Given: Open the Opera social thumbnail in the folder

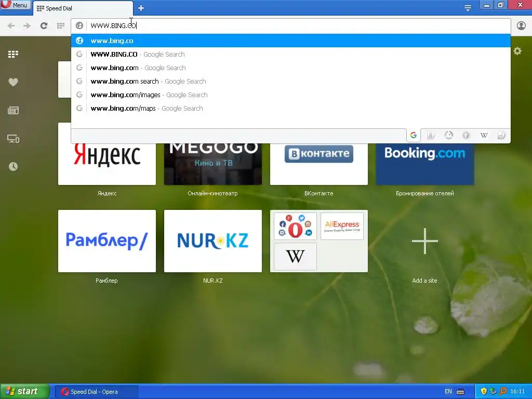Looking at the screenshot, I should coord(295,226).
